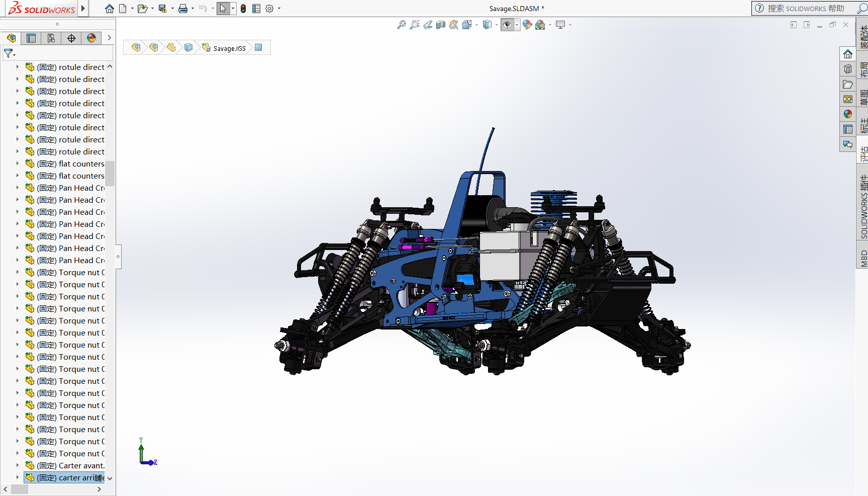
Task: Rebuild the model with traffic light icon
Action: (x=243, y=9)
